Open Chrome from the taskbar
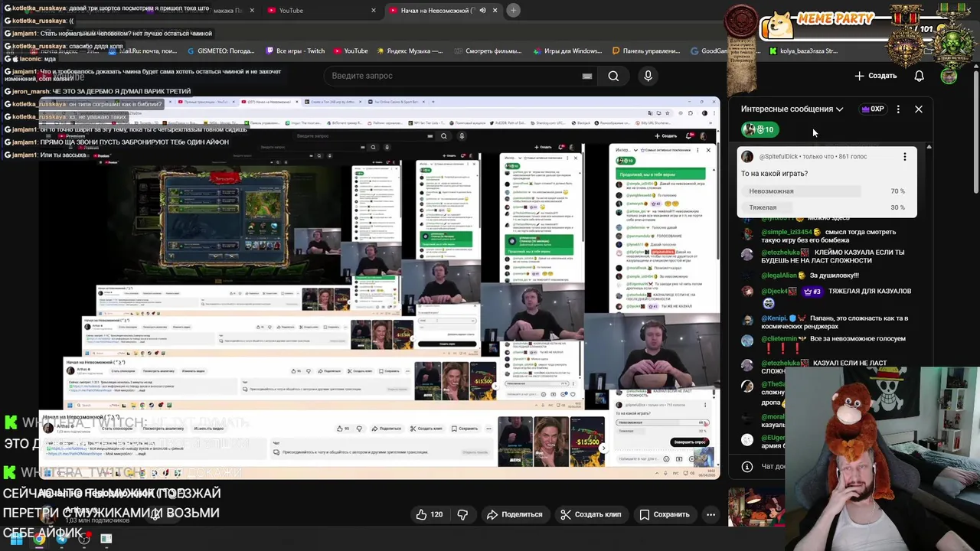Viewport: 980px width, 551px height. [39, 539]
